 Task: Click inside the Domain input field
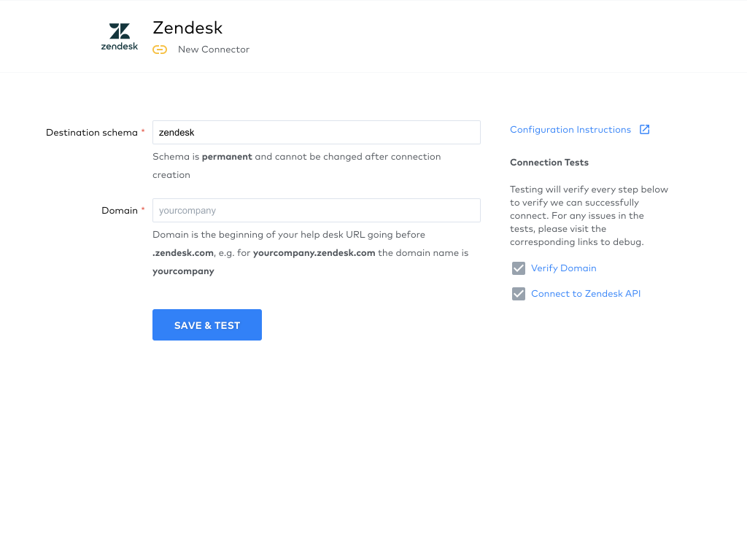[316, 210]
